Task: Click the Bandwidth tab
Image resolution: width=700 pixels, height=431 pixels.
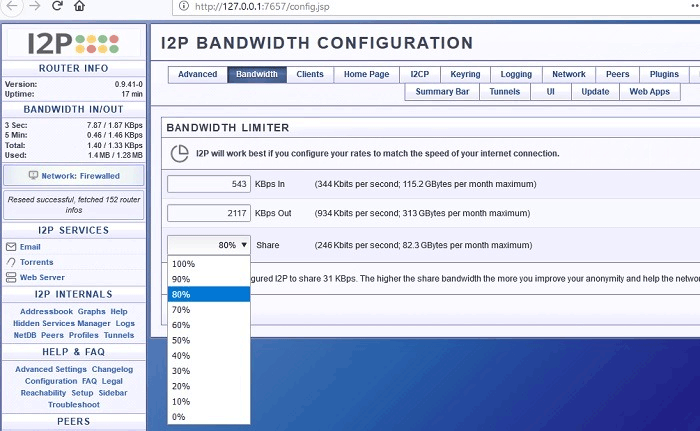Action: (x=257, y=74)
